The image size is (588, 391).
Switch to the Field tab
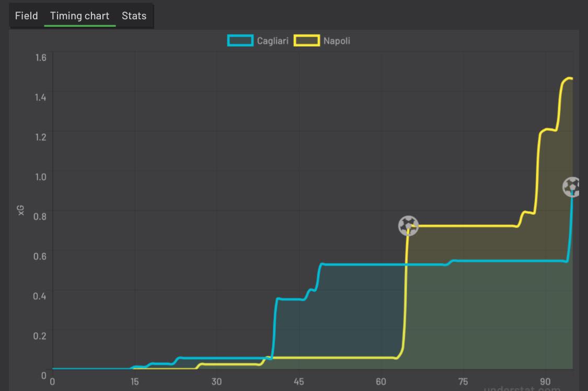coord(26,16)
